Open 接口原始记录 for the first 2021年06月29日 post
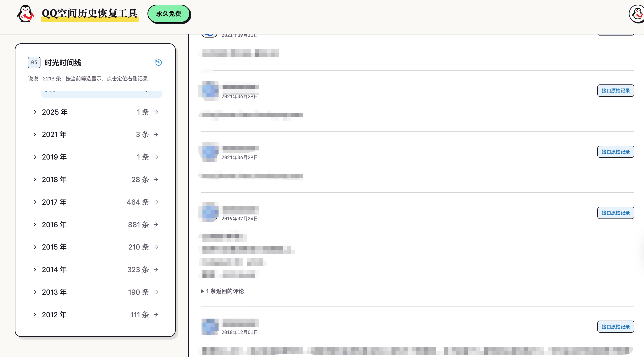The height and width of the screenshot is (357, 644). point(615,90)
